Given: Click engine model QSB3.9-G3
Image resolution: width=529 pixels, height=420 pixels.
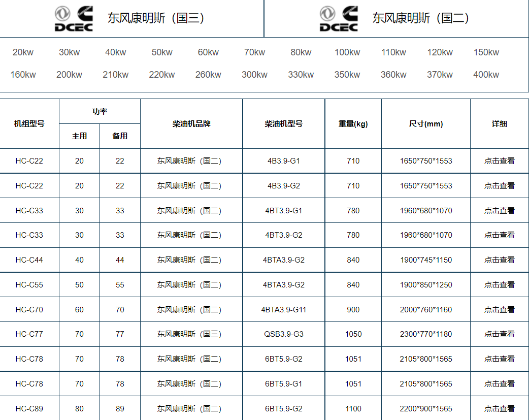Looking at the screenshot, I should (284, 334).
